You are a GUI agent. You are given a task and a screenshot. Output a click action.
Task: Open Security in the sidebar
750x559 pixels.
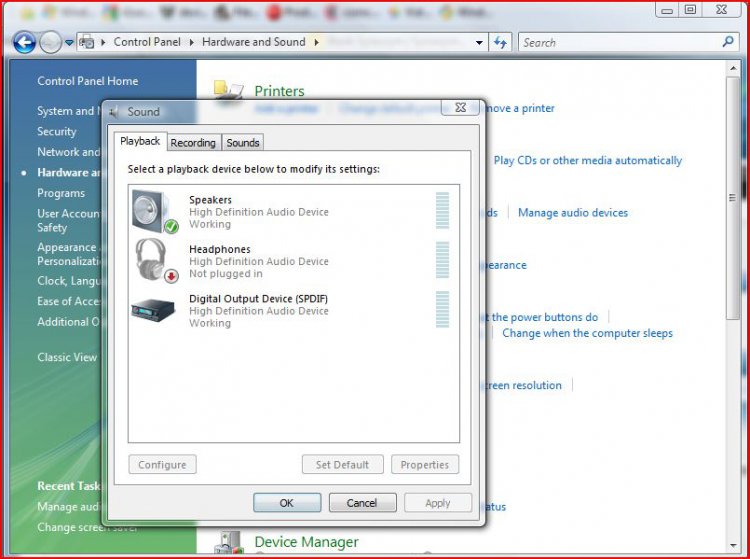[56, 131]
